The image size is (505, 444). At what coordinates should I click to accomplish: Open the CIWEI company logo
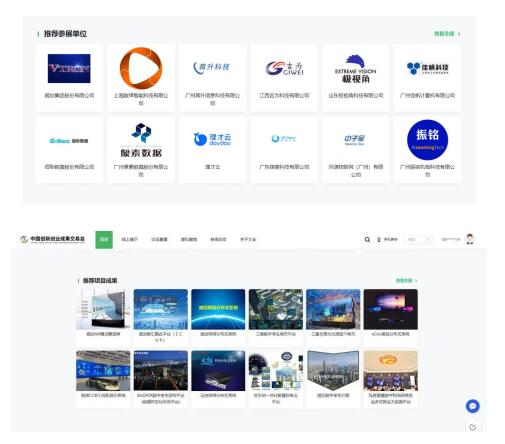[284, 68]
